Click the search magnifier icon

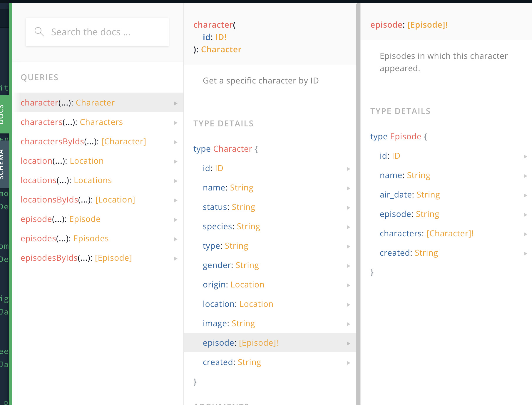pos(39,31)
